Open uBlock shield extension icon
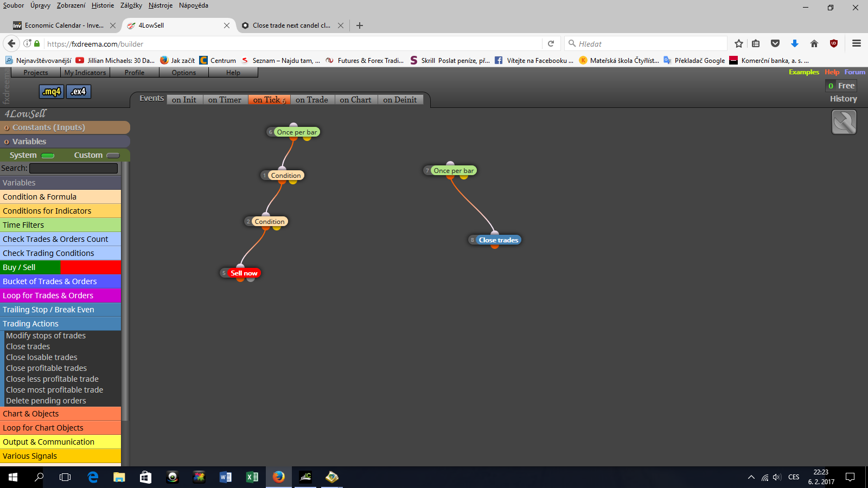This screenshot has width=868, height=488. click(x=834, y=44)
